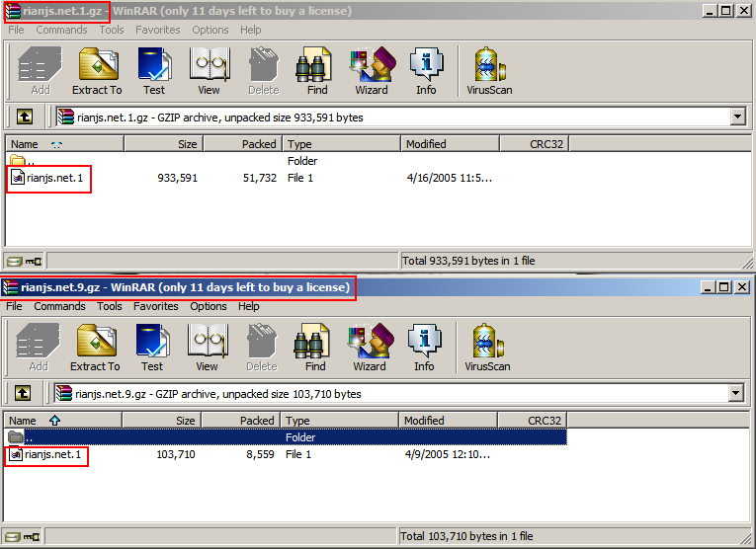The height and width of the screenshot is (549, 756).
Task: Click Delete icon in rianjs.net.1.gz window
Action: tap(264, 71)
